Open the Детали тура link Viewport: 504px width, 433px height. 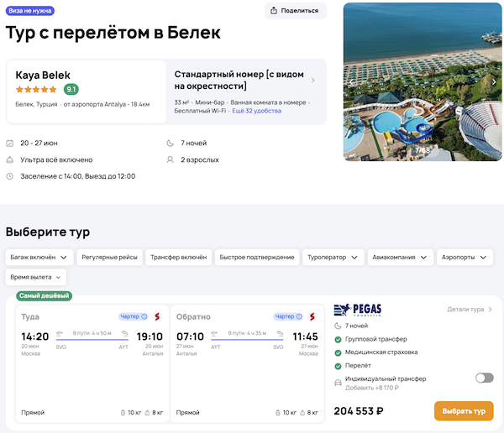(470, 310)
